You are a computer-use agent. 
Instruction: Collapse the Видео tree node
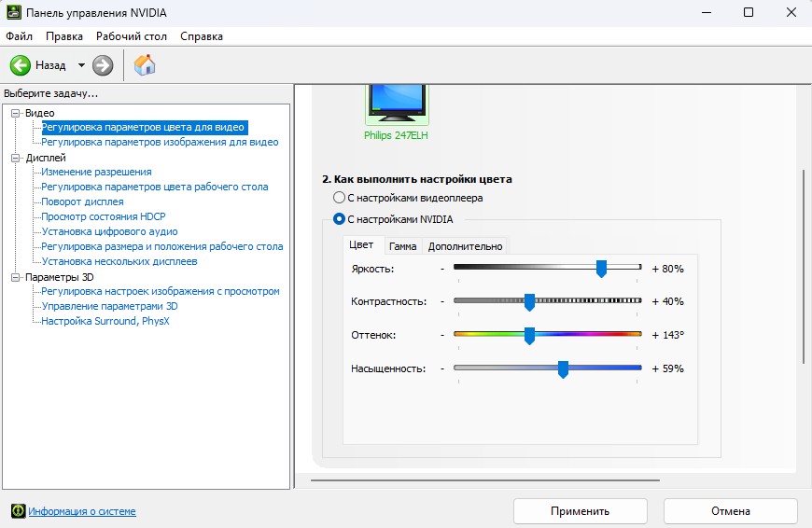coord(16,113)
